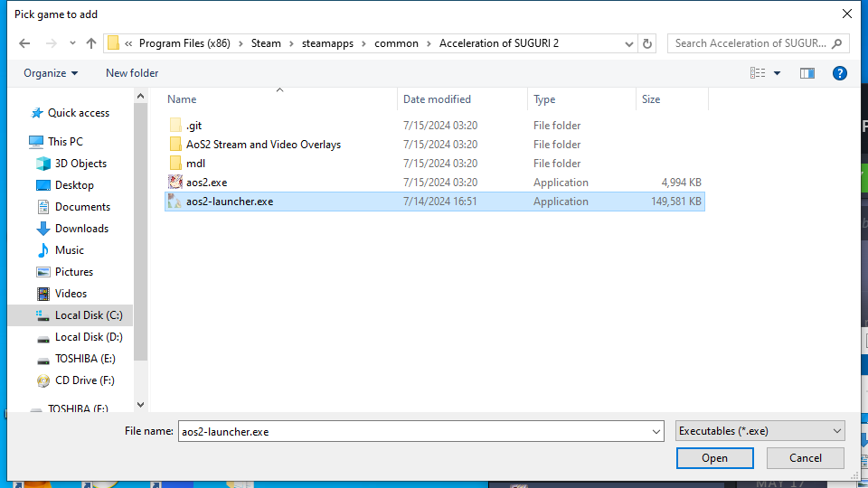Go up one folder level

pos(91,43)
